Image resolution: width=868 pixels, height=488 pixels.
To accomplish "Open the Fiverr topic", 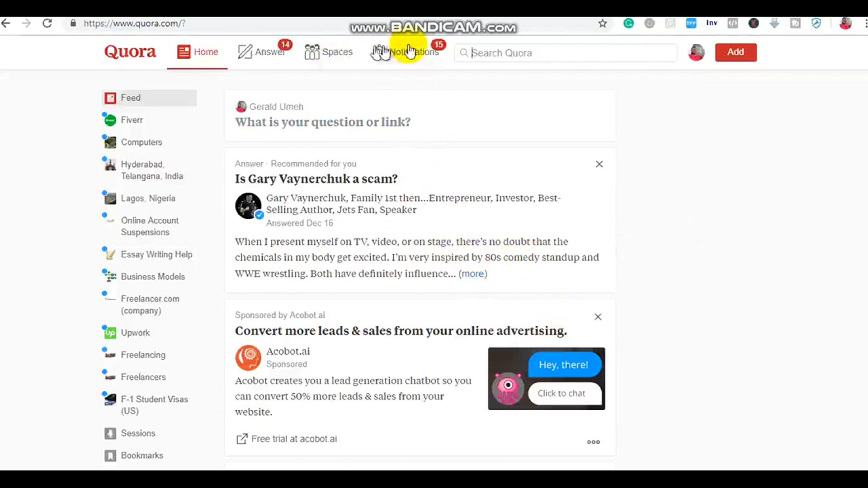I will (x=131, y=120).
